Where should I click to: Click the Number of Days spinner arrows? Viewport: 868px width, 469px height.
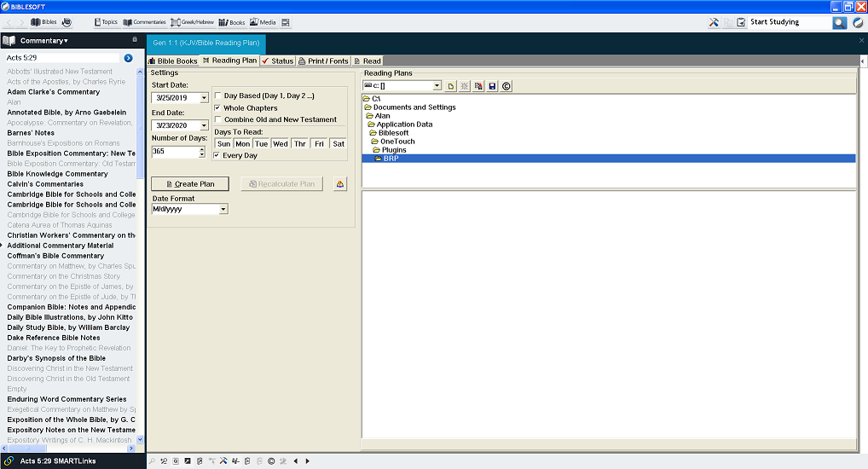202,151
